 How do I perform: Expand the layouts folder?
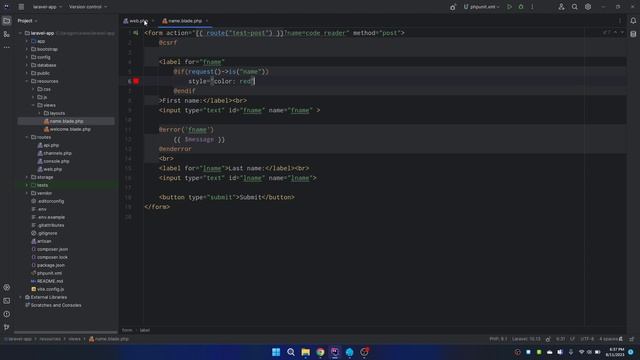(x=40, y=113)
